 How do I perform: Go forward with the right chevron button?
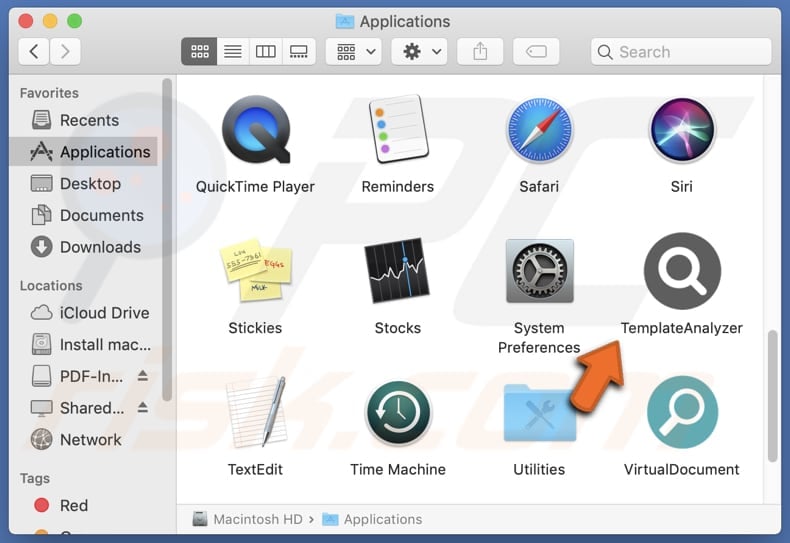[65, 51]
